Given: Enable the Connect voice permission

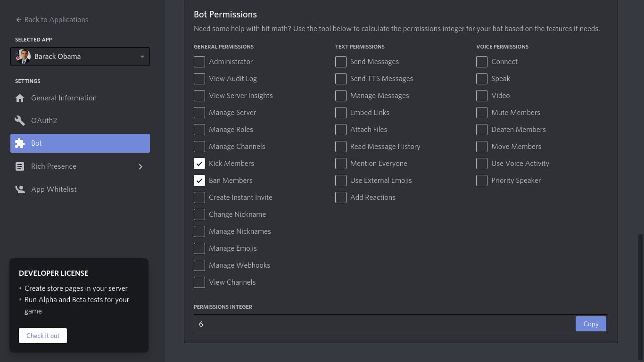Looking at the screenshot, I should [x=482, y=62].
